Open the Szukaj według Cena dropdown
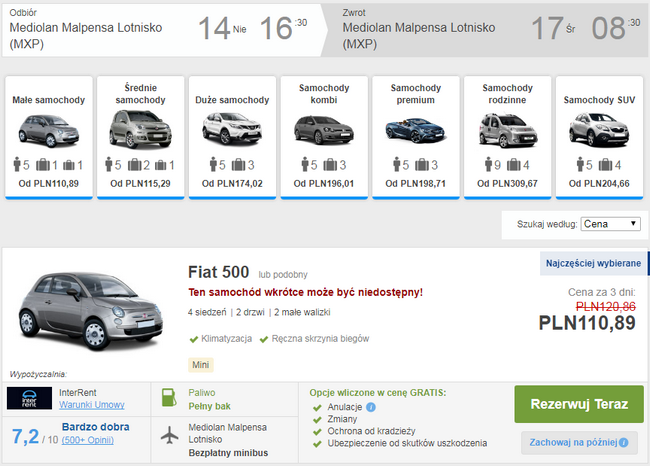Image resolution: width=650 pixels, height=466 pixels. click(x=610, y=224)
